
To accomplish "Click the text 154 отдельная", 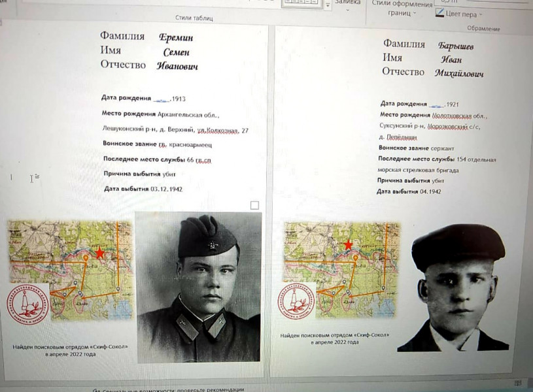I will click(x=476, y=159).
